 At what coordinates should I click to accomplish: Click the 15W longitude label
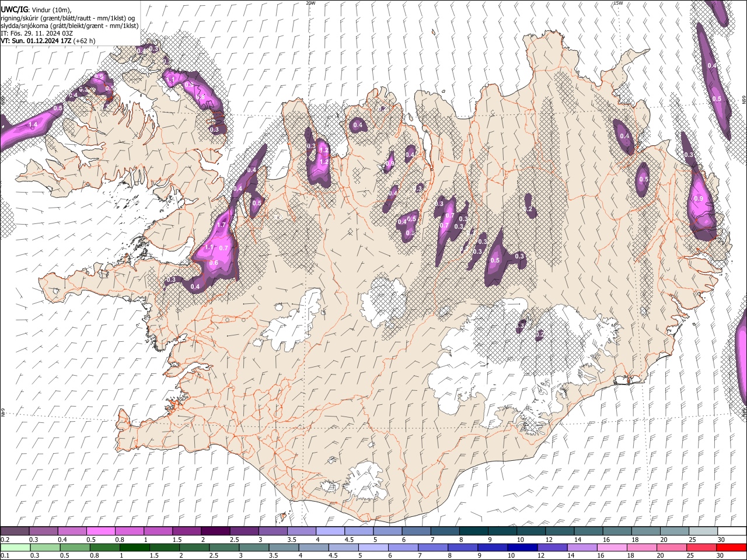click(618, 3)
